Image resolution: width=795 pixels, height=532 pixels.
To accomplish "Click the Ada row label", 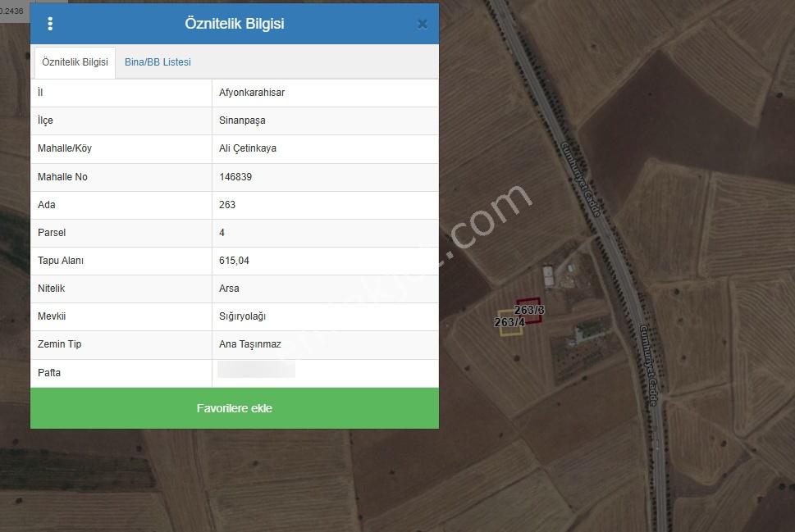I will pos(47,205).
